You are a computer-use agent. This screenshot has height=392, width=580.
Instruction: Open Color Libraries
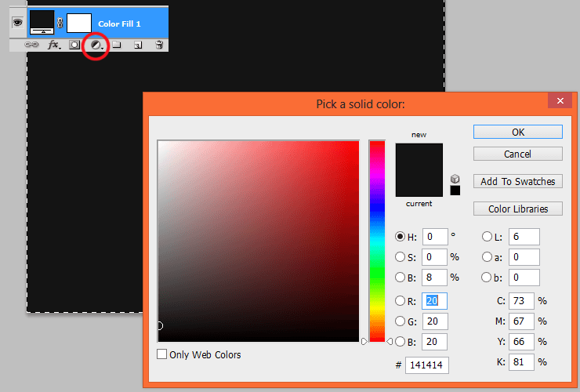(518, 209)
